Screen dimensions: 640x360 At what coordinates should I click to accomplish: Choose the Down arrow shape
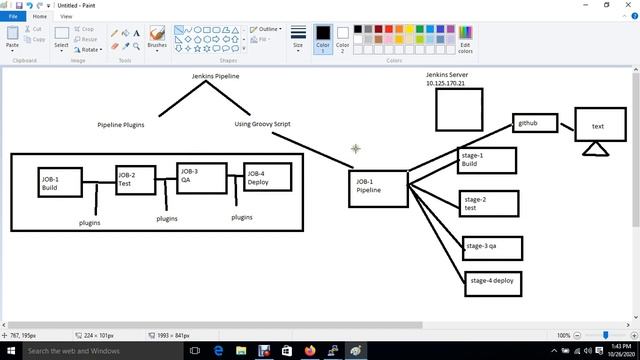pyautogui.click(x=179, y=49)
